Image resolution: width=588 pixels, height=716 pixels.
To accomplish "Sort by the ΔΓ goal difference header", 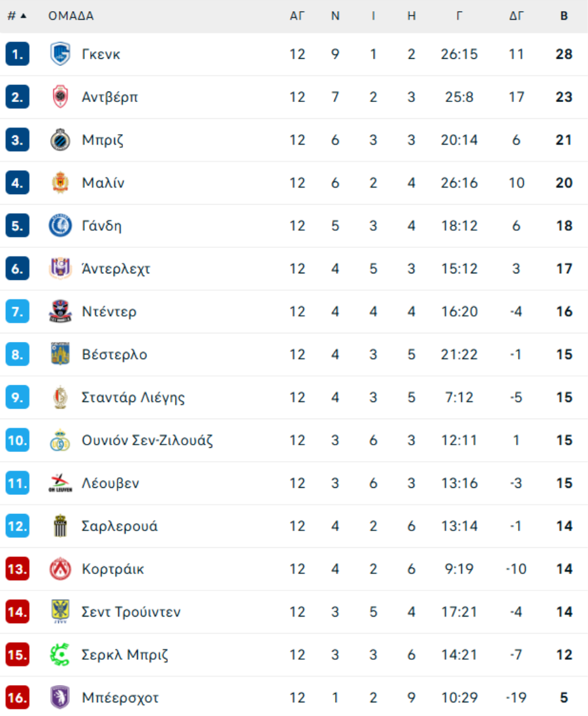I will tap(516, 16).
